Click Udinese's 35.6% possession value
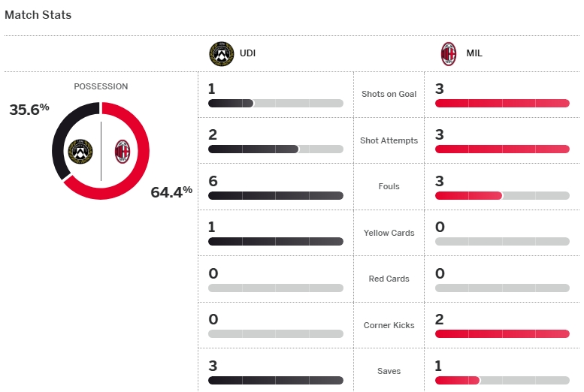584x392 pixels. 29,110
